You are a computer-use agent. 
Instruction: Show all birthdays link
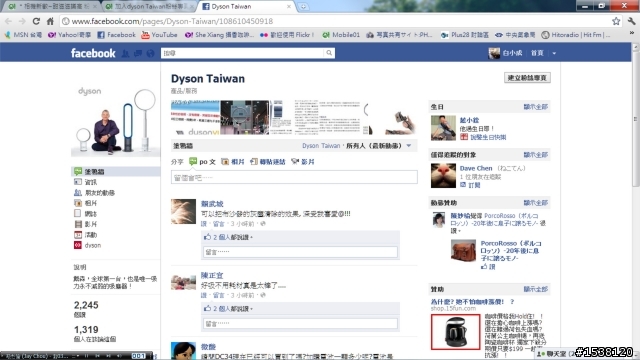pos(536,107)
